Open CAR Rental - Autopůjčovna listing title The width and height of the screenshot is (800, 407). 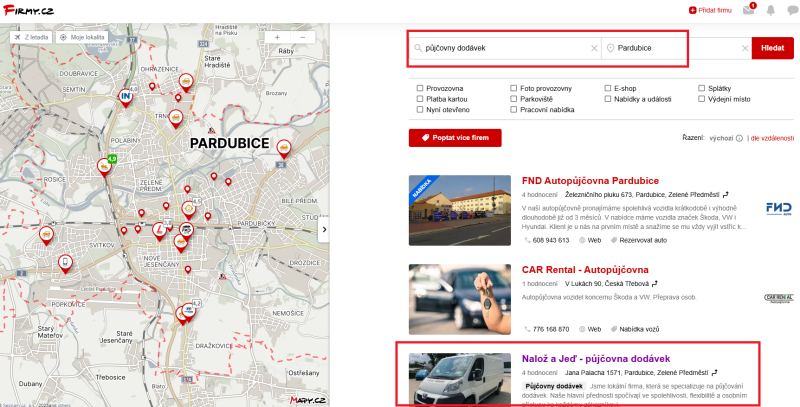585,270
